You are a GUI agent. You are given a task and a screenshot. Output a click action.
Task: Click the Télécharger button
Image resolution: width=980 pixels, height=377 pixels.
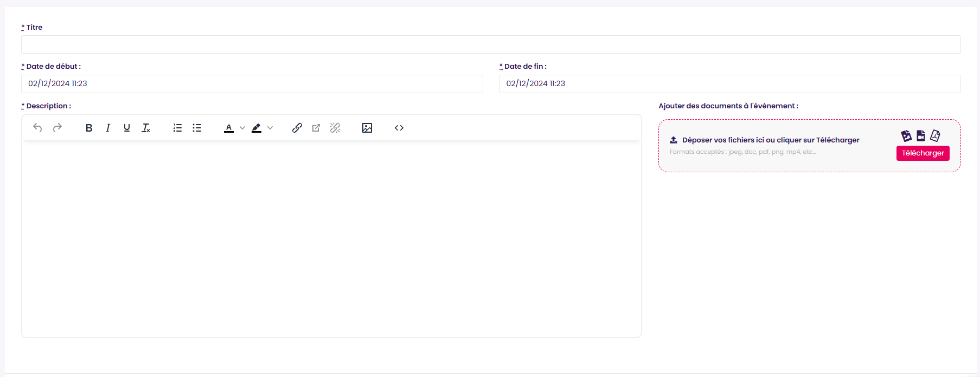pos(923,153)
